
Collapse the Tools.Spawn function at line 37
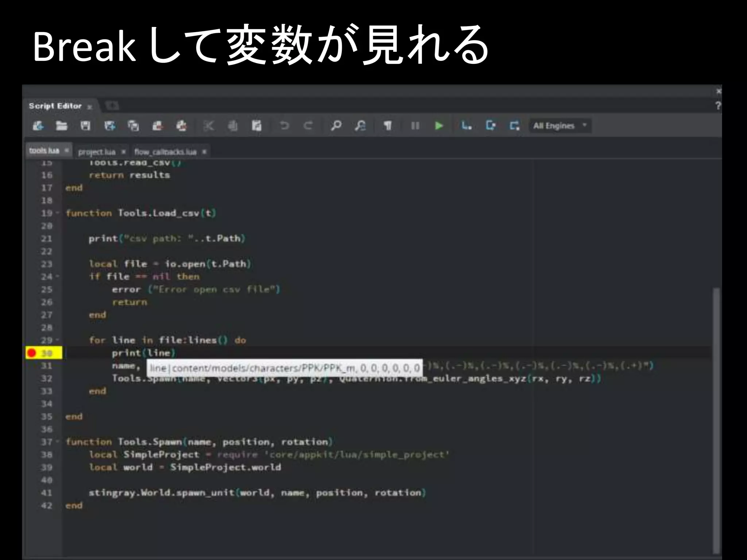coord(57,442)
